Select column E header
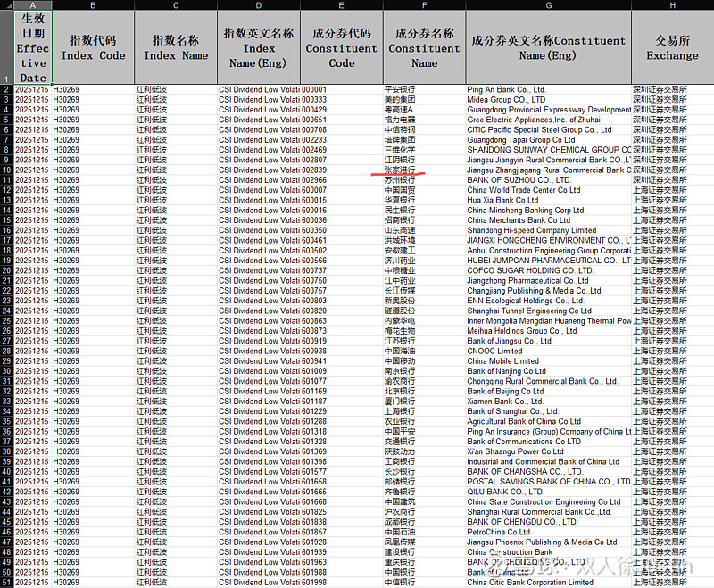Screen dimensions: 714x588 pyautogui.click(x=342, y=5)
